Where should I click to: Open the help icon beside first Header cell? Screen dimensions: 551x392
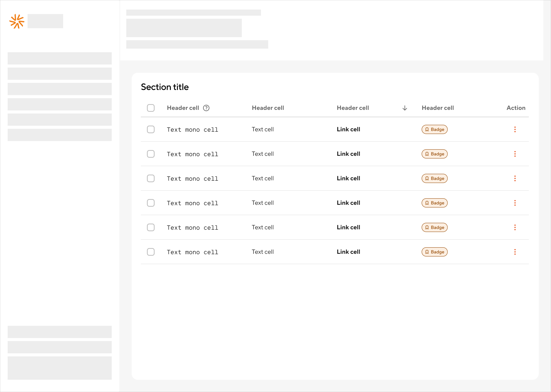click(206, 108)
